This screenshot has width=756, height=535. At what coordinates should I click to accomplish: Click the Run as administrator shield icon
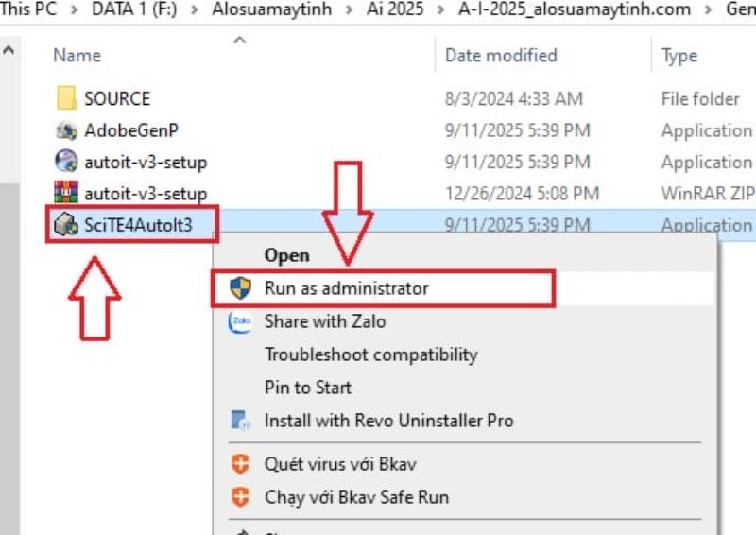241,288
